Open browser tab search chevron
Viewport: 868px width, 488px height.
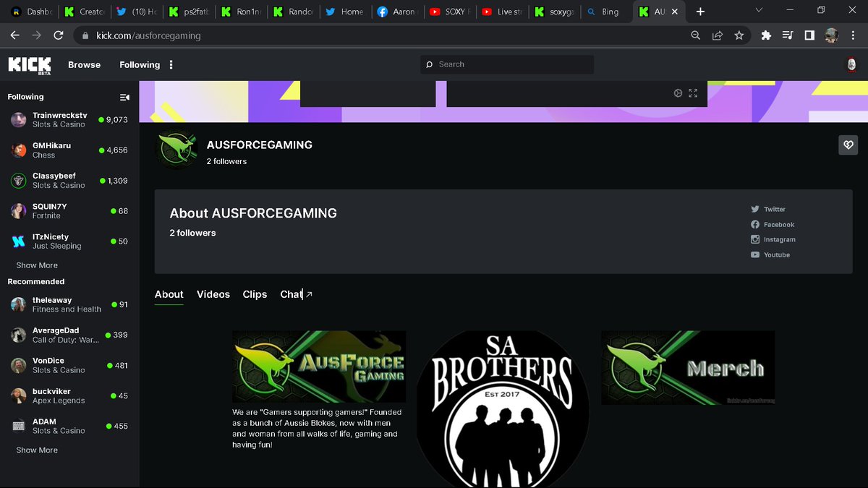tap(758, 10)
